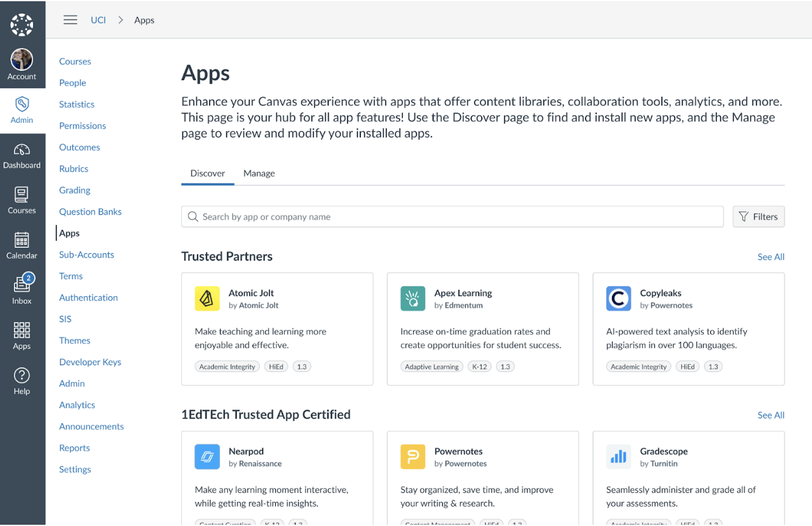This screenshot has height=526, width=812.
Task: Toggle the hamburger navigation menu
Action: click(70, 20)
